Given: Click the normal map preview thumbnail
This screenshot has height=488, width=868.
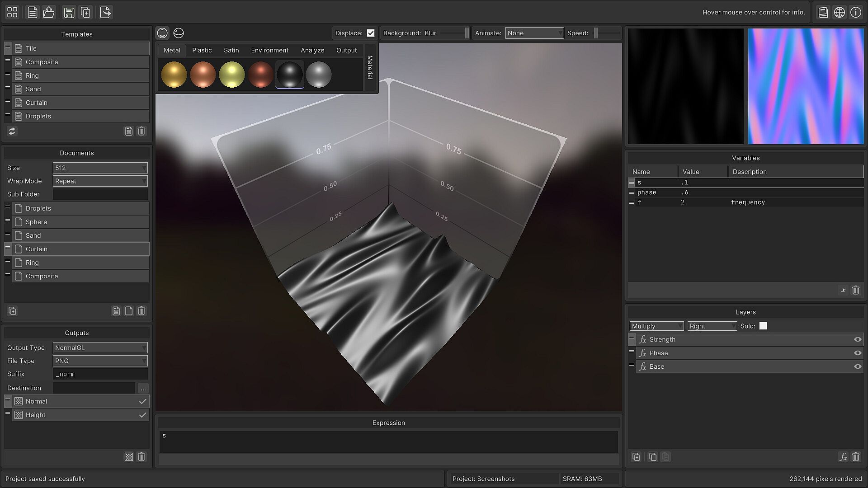Looking at the screenshot, I should click(x=806, y=86).
